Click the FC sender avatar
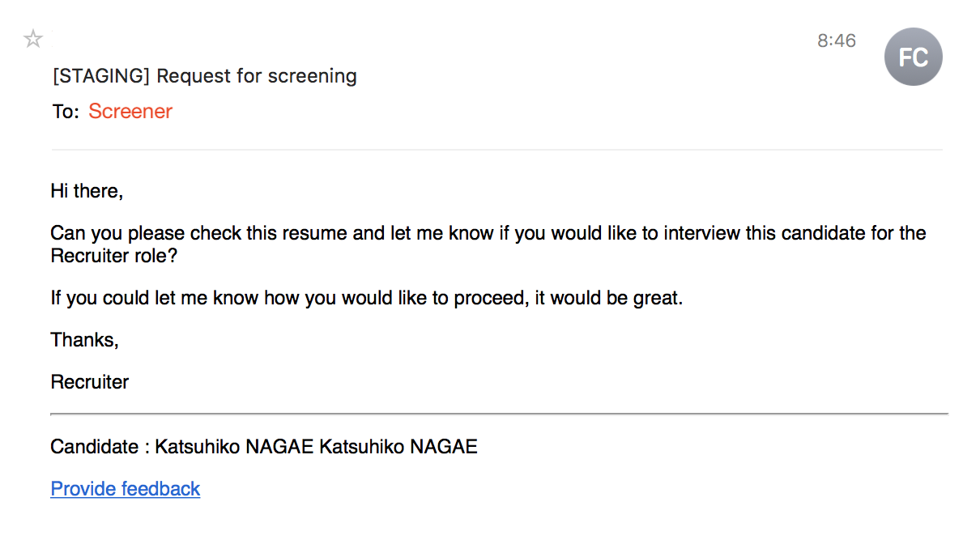The width and height of the screenshot is (980, 544). pyautogui.click(x=913, y=57)
